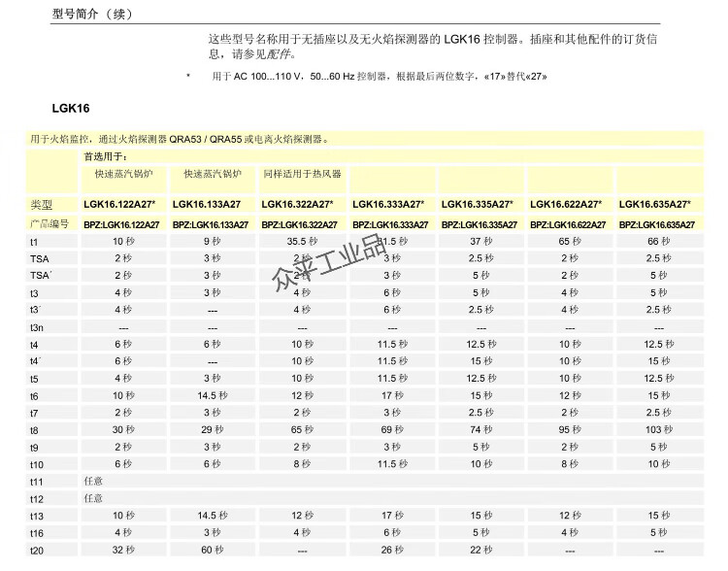Click product number BPZ:LGK16.635A27
The image size is (728, 571).
(658, 224)
